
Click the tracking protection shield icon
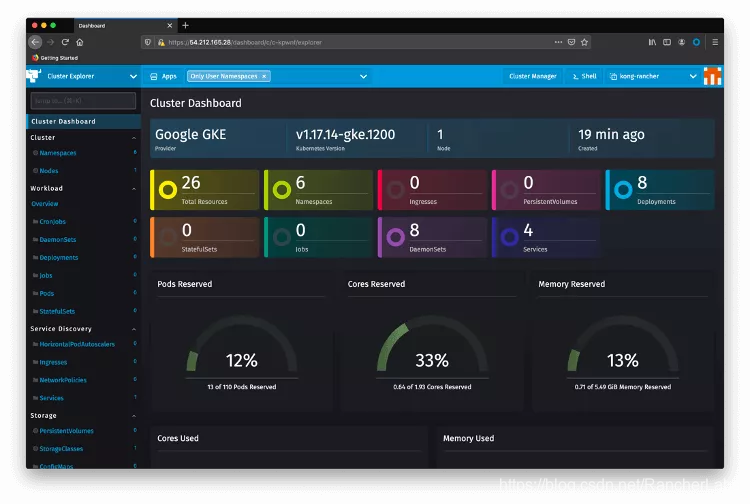(148, 42)
